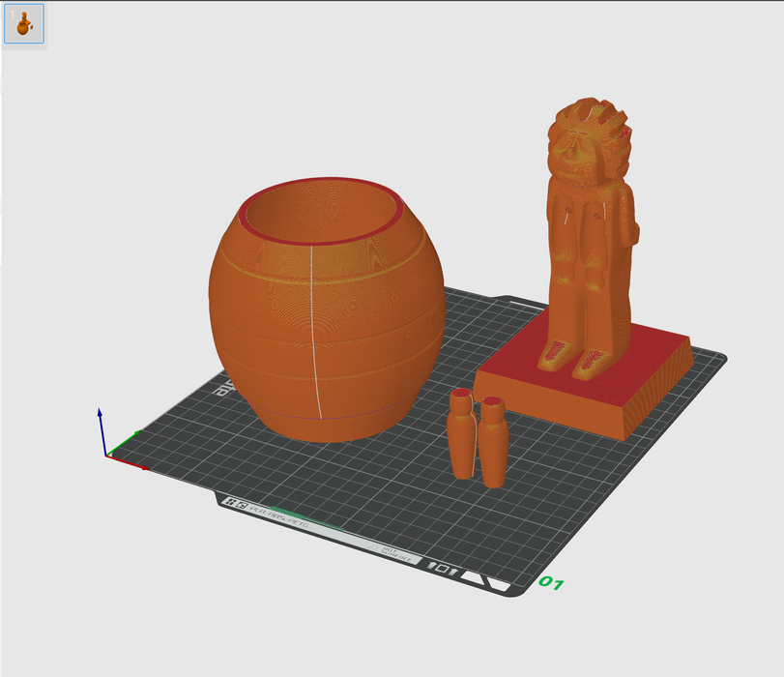Image resolution: width=784 pixels, height=677 pixels.
Task: Click the blue Z axis arrow
Action: (101, 416)
